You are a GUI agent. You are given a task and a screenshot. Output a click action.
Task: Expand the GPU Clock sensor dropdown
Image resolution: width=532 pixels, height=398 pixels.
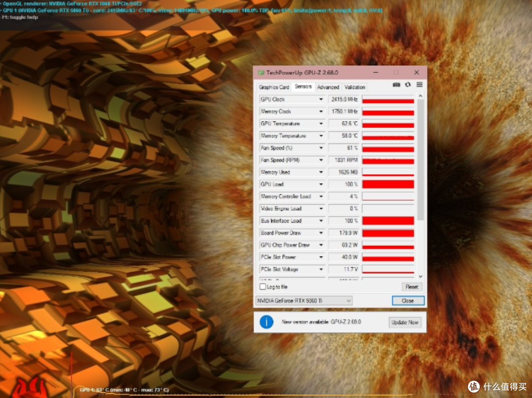(321, 99)
